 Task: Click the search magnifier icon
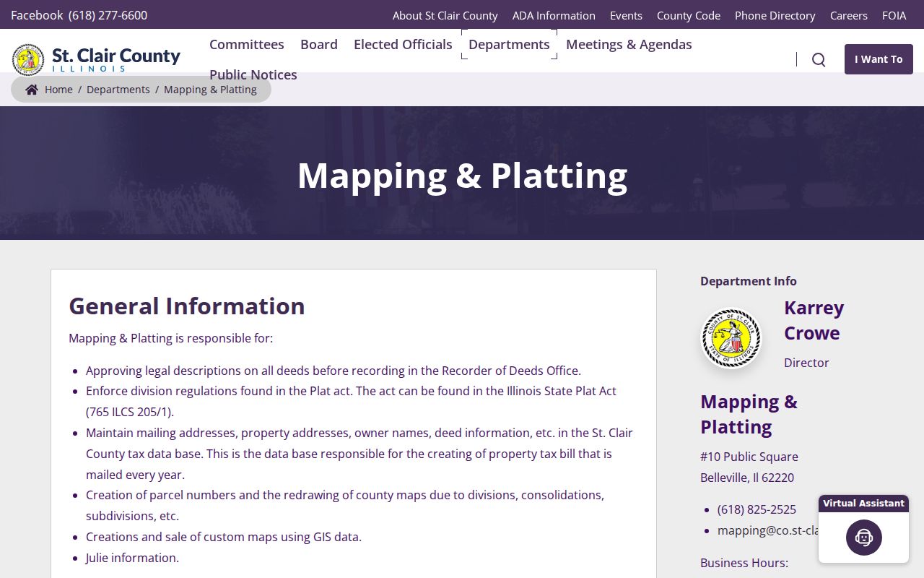pyautogui.click(x=819, y=59)
